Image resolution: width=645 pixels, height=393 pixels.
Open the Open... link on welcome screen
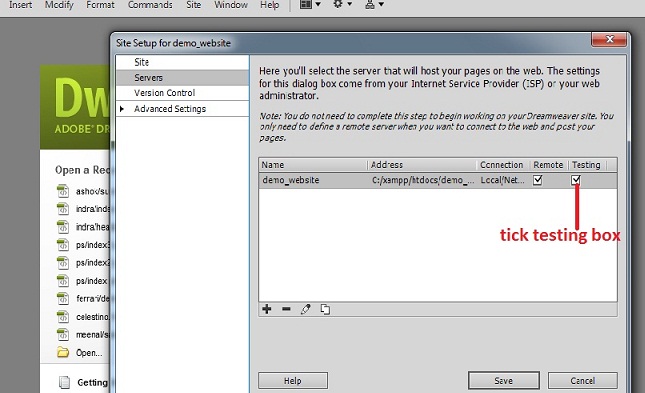point(89,353)
